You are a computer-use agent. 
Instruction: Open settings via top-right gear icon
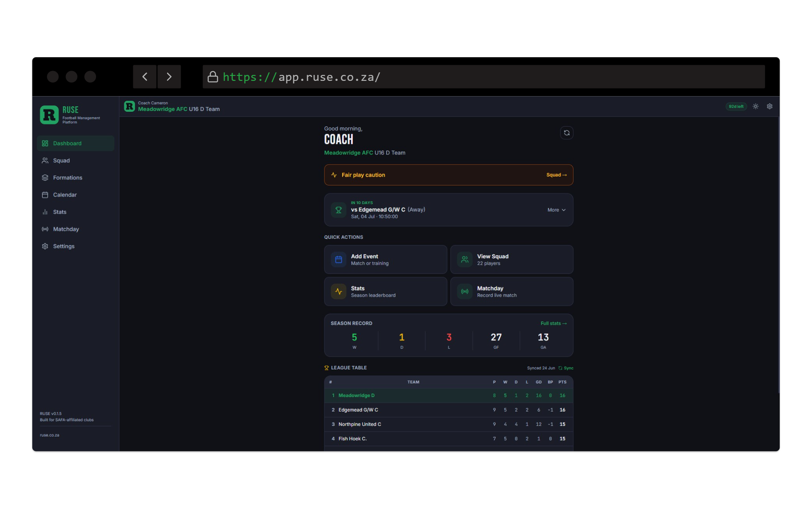[x=770, y=106]
